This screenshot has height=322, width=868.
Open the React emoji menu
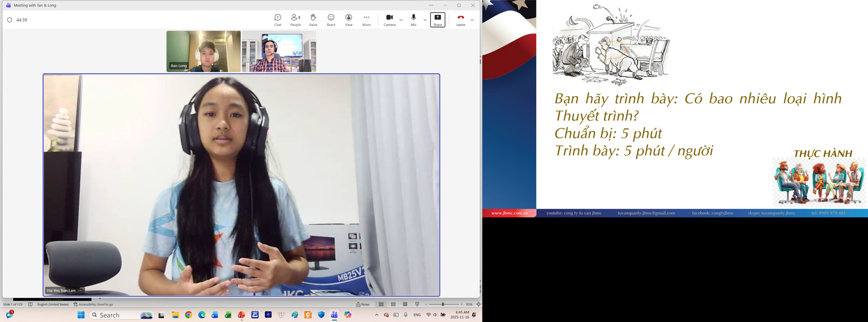pyautogui.click(x=331, y=20)
